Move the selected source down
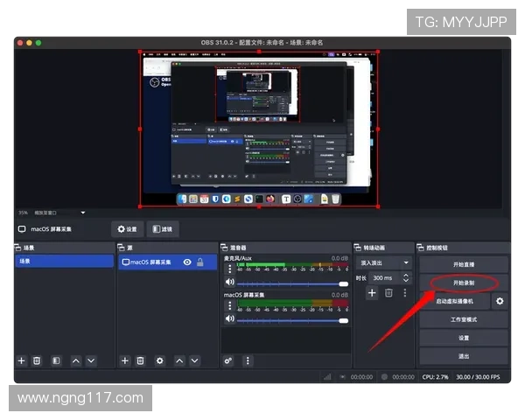The image size is (525, 420). pos(194,360)
